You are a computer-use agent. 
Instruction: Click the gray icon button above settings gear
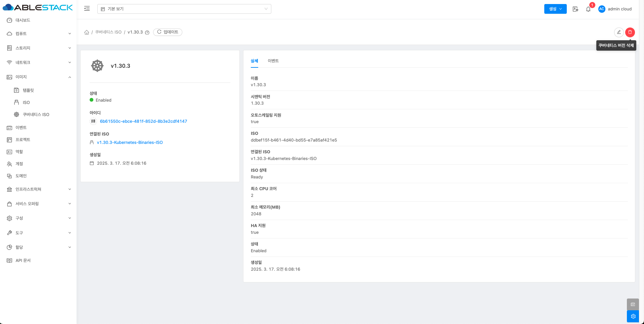click(633, 304)
